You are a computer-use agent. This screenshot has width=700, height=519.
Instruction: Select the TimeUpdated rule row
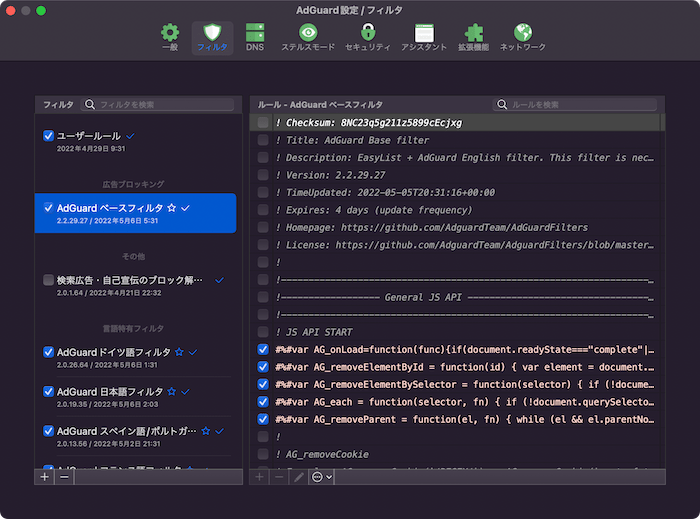(455, 192)
